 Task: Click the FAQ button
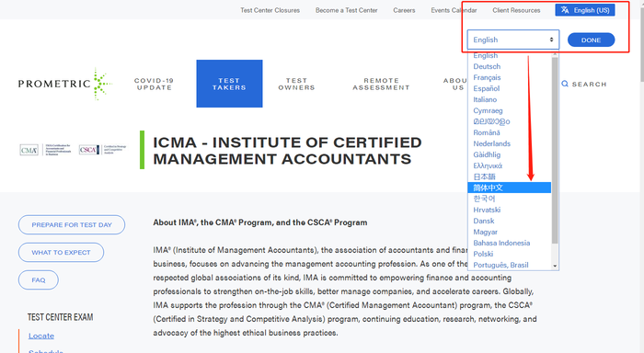pos(39,280)
